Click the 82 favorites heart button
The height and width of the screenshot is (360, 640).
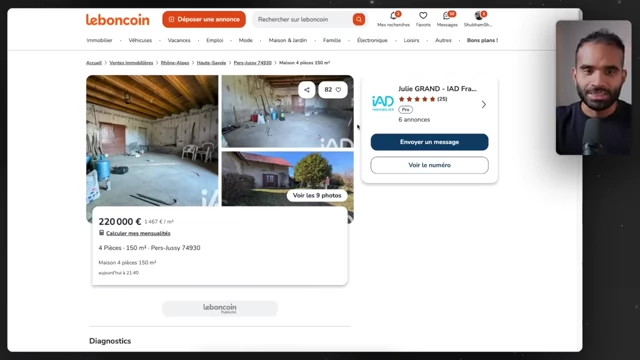click(x=333, y=90)
